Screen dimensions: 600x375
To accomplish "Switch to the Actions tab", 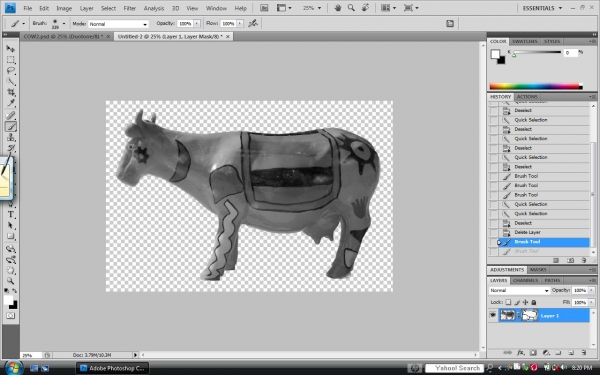I will click(x=527, y=97).
